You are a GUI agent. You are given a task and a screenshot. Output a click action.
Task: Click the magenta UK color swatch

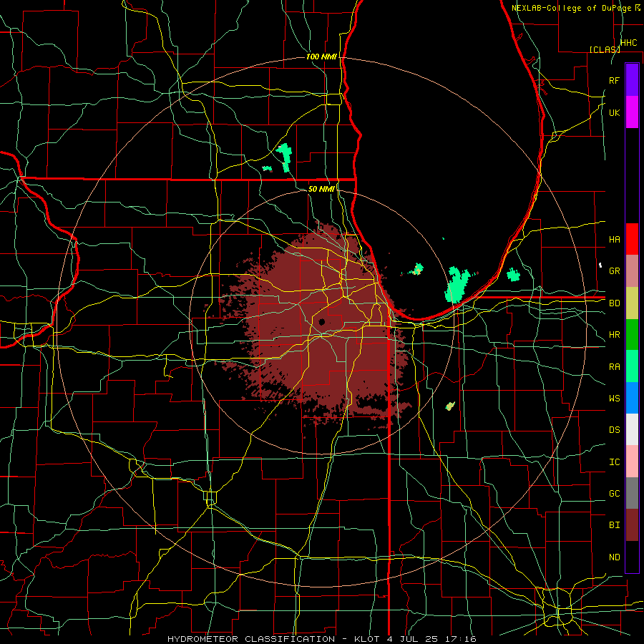tap(632, 112)
